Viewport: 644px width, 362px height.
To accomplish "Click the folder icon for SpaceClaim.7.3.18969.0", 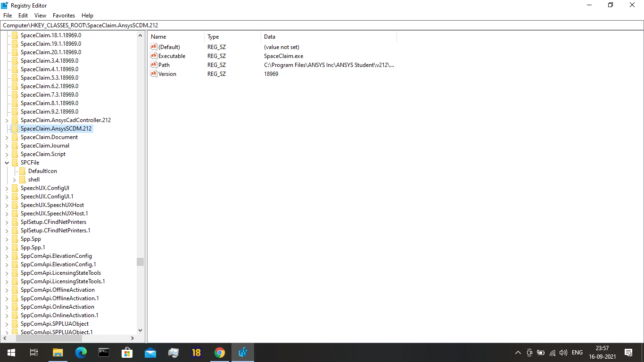I will (15, 95).
